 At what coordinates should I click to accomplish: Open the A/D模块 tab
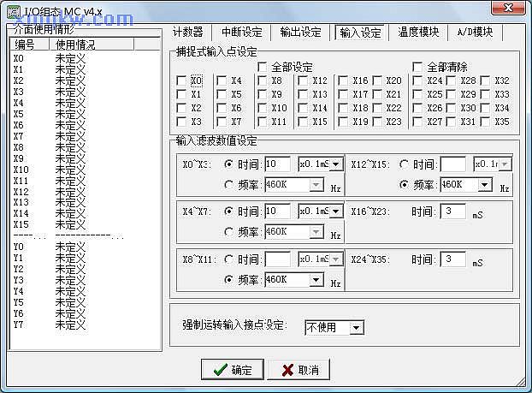474,33
